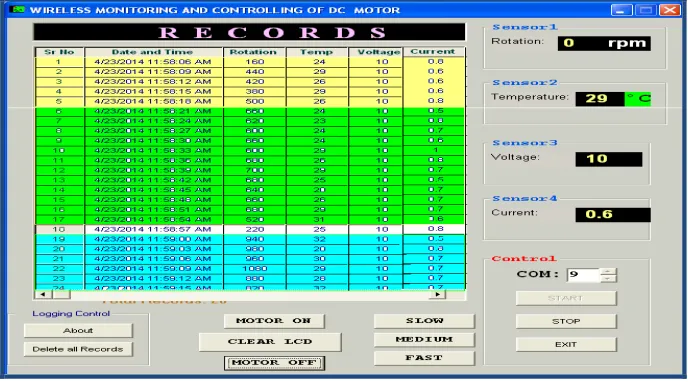Click rotation value 220 in row 18
The height and width of the screenshot is (382, 688).
tap(254, 229)
